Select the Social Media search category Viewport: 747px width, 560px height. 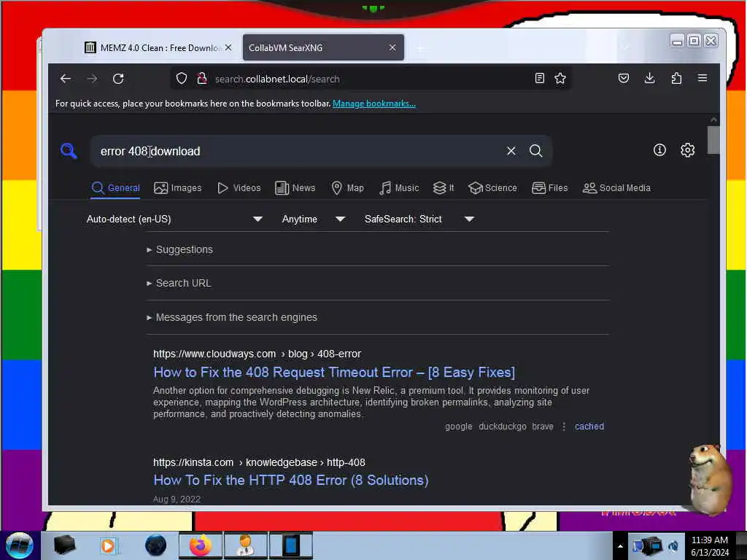616,187
